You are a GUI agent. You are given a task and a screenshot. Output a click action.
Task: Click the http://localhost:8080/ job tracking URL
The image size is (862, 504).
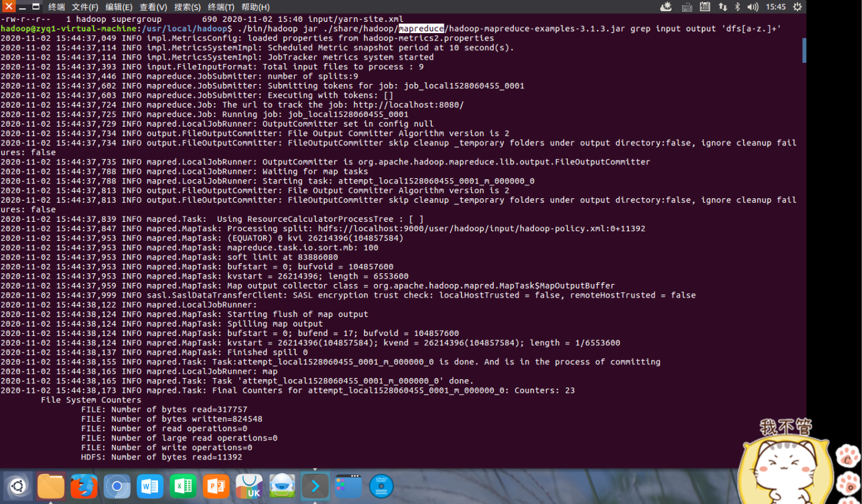click(x=408, y=105)
